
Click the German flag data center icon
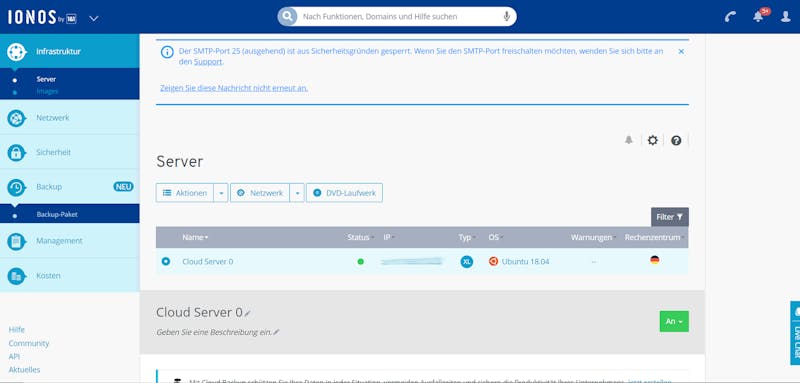(x=655, y=260)
